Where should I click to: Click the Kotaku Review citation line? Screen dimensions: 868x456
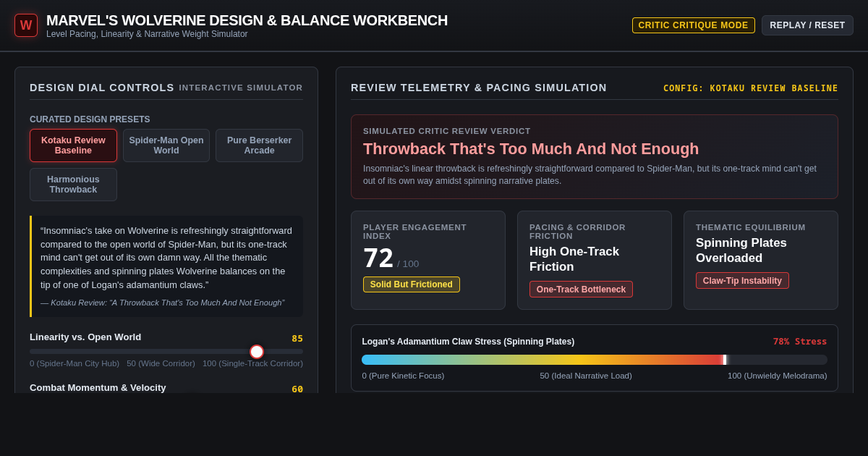click(x=163, y=303)
